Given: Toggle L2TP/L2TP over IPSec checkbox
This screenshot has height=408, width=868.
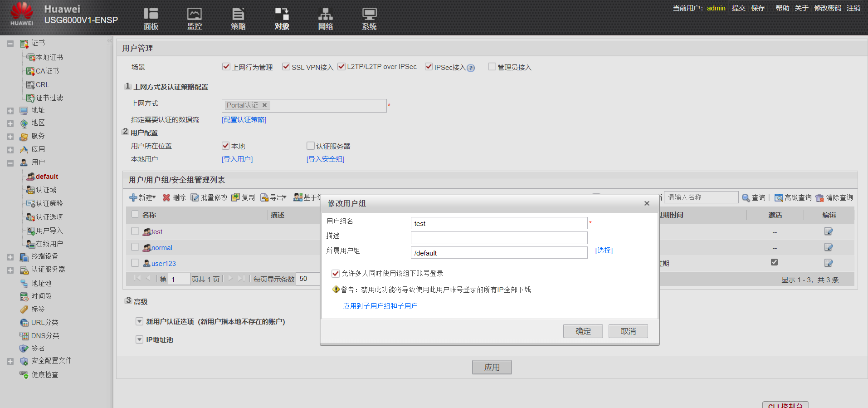Looking at the screenshot, I should tap(341, 67).
